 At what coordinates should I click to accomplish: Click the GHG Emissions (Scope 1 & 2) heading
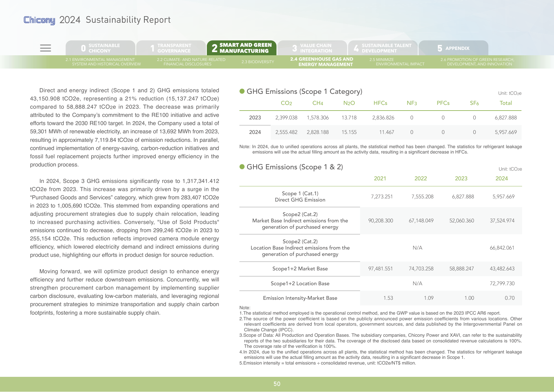point(295,167)
